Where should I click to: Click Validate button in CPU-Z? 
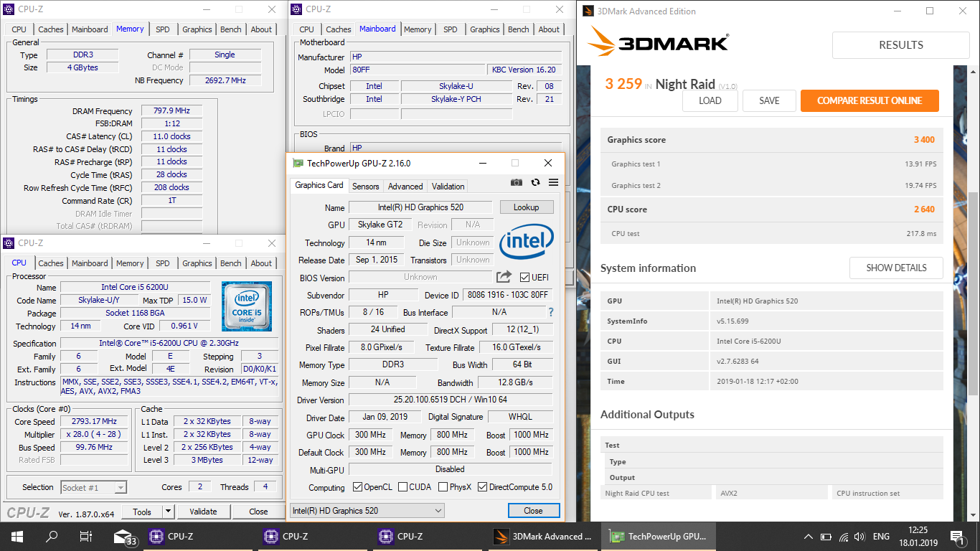203,512
